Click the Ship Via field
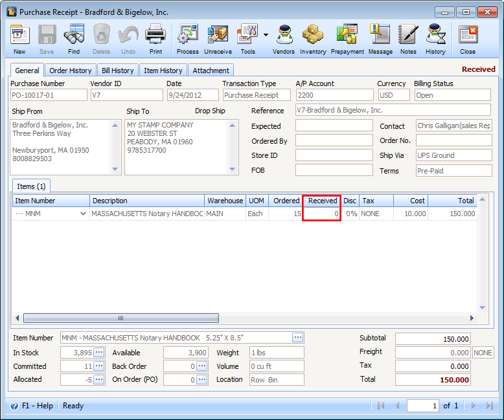504x420 pixels. 454,155
